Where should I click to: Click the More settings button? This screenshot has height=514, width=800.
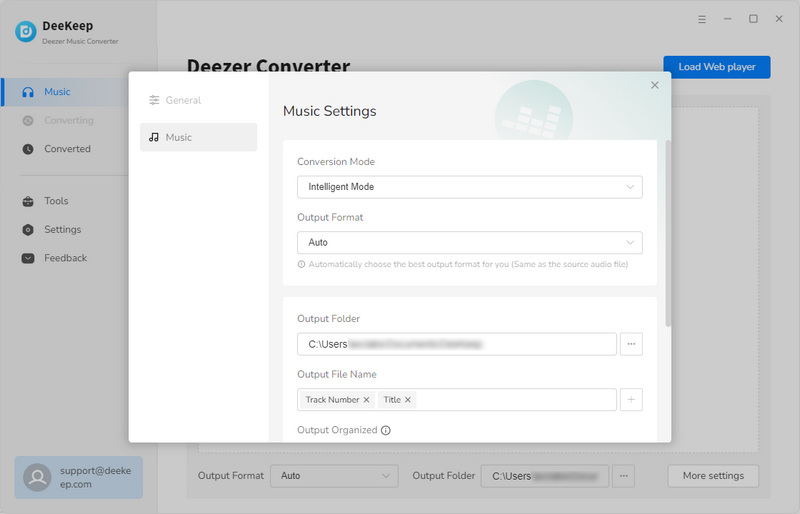(x=713, y=476)
